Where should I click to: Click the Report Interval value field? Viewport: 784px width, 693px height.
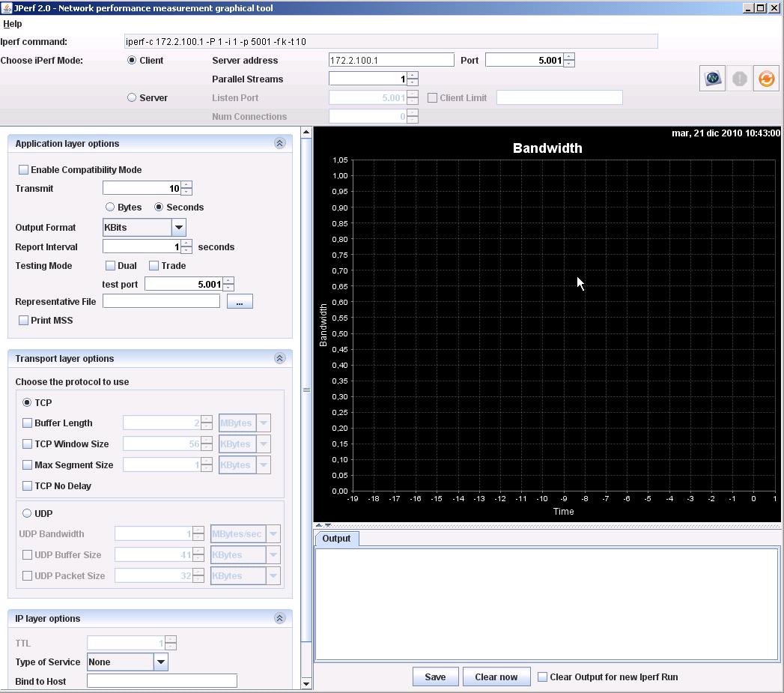pyautogui.click(x=142, y=246)
